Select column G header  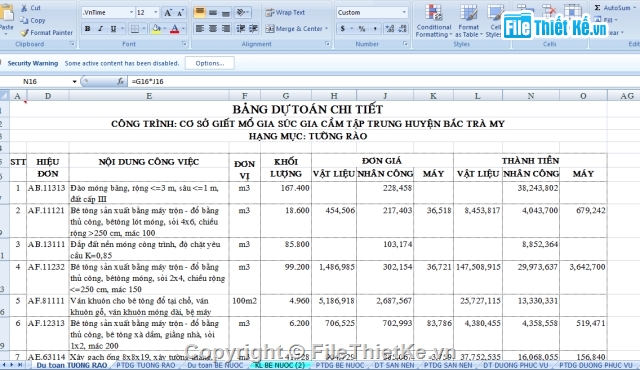tap(286, 96)
